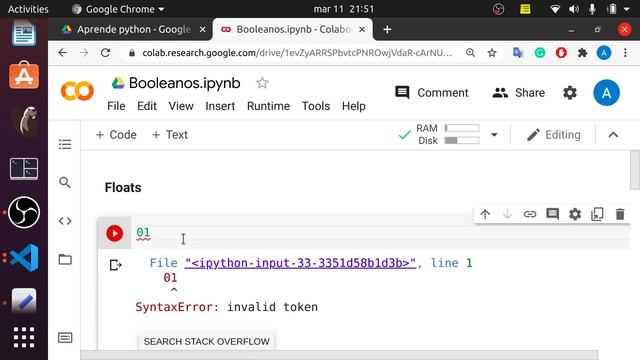Screen dimensions: 640x360
Task: Open Google Chrome app menu in top bar
Action: [118, 9]
